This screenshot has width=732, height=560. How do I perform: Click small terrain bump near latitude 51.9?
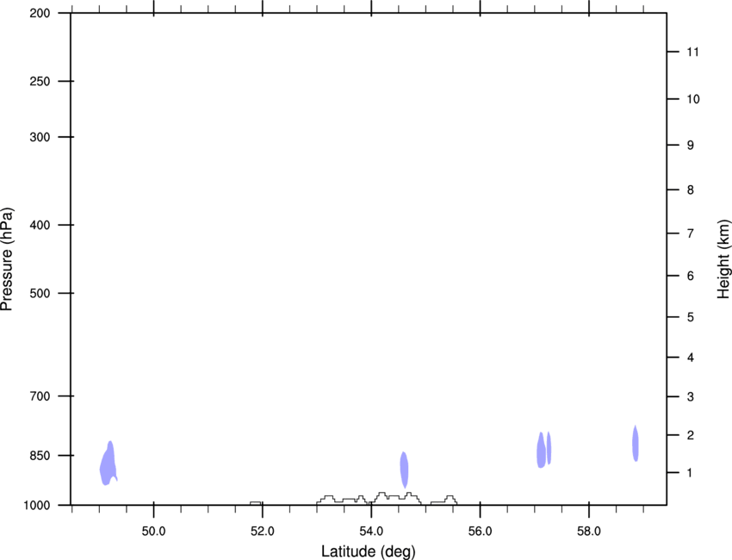[x=256, y=502]
